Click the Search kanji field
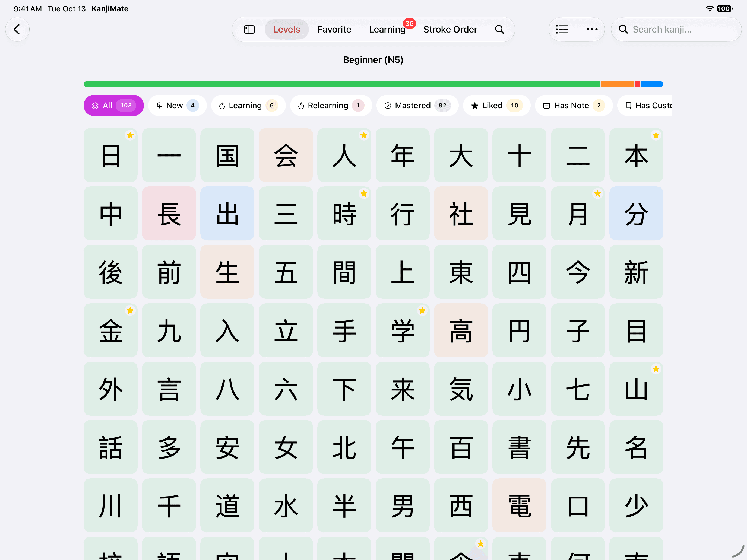The width and height of the screenshot is (747, 560). coord(676,29)
